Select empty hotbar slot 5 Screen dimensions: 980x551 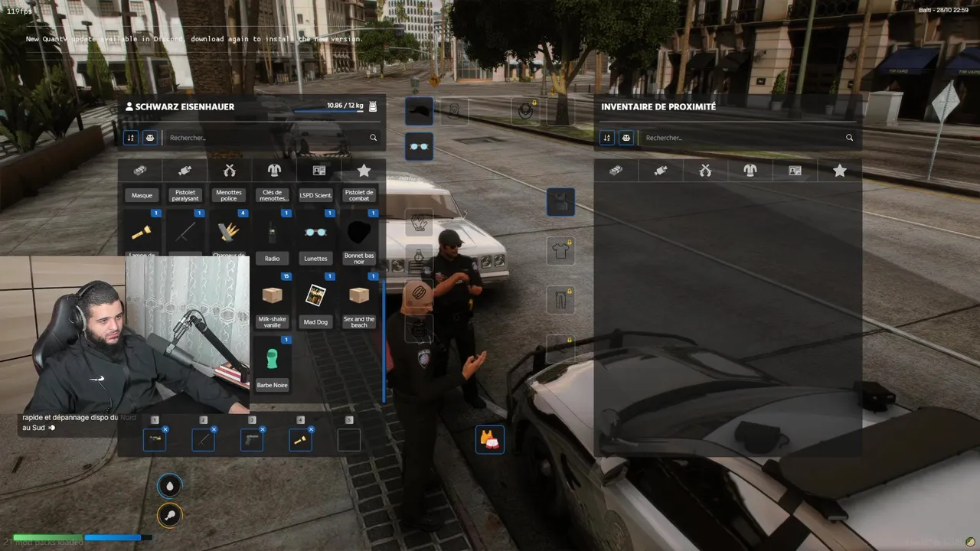349,439
